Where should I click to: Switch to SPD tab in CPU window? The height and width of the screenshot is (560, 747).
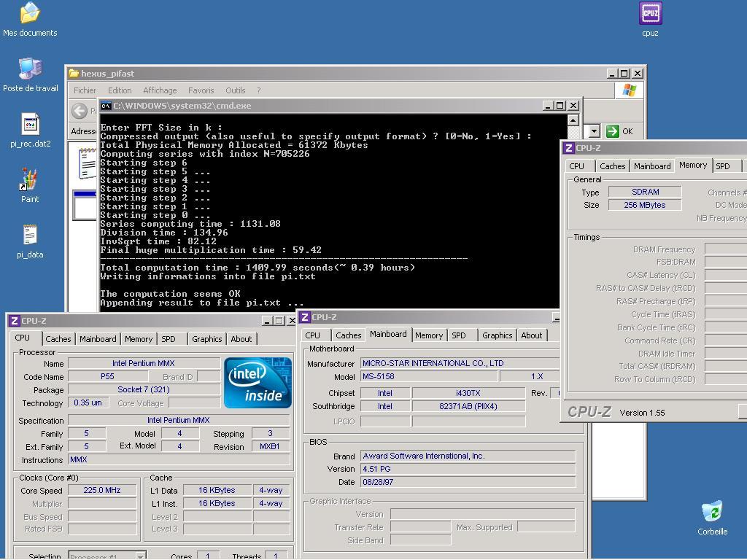point(169,339)
